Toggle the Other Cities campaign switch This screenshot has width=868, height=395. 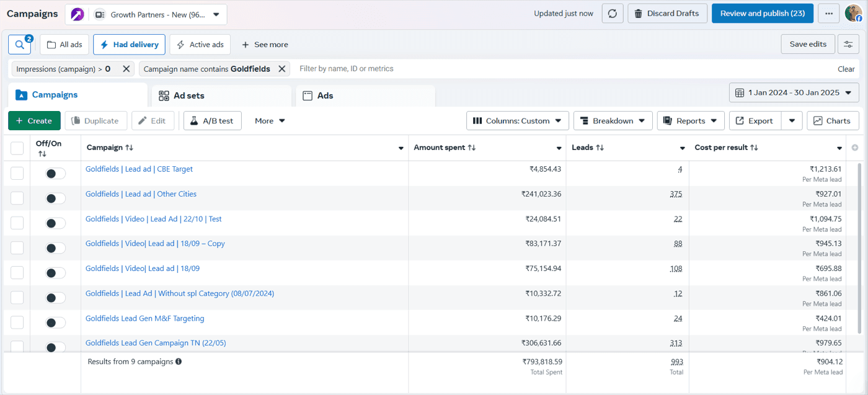(x=55, y=198)
